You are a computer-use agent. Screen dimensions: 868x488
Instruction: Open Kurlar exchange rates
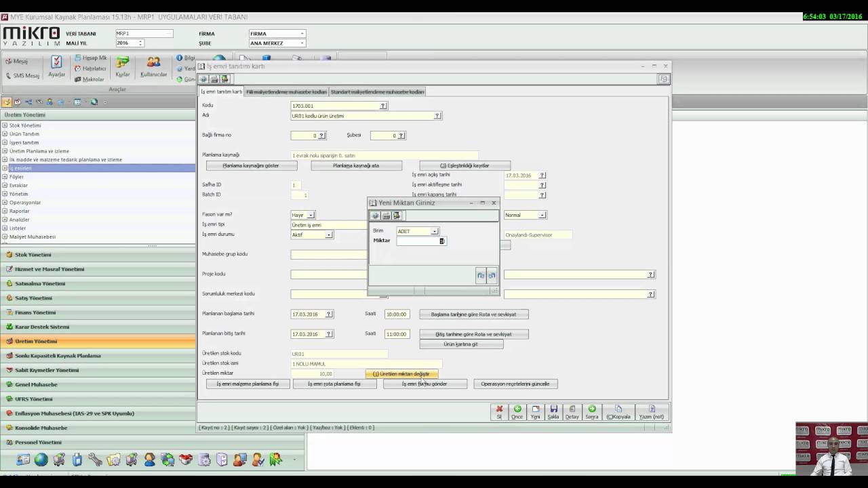click(123, 66)
